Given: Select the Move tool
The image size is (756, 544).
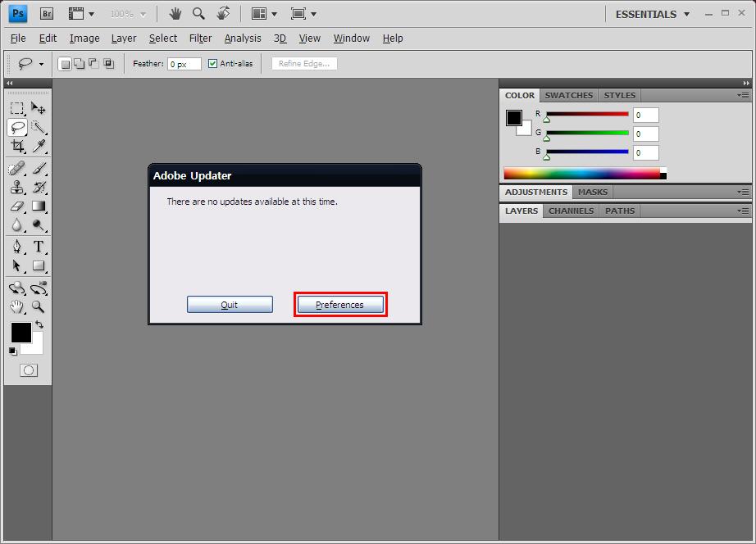Looking at the screenshot, I should (x=38, y=108).
